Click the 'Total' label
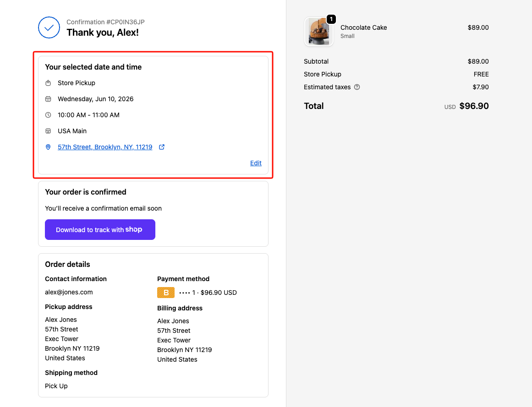This screenshot has width=532, height=407. pyautogui.click(x=314, y=106)
